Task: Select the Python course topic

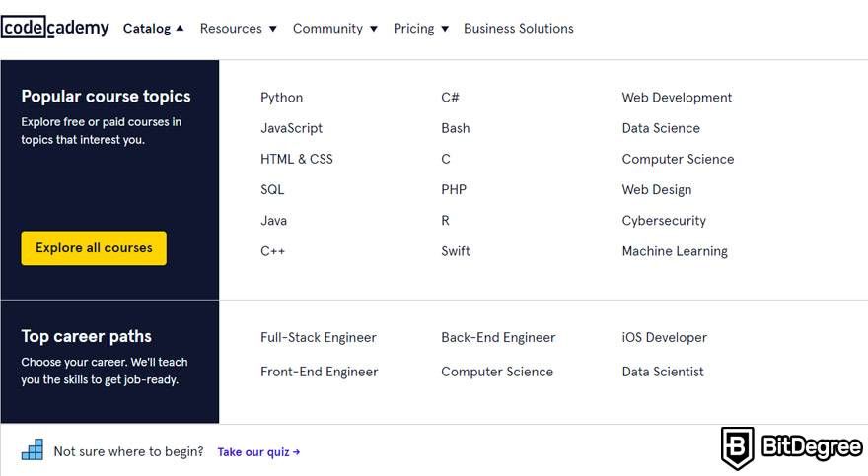Action: pos(282,98)
